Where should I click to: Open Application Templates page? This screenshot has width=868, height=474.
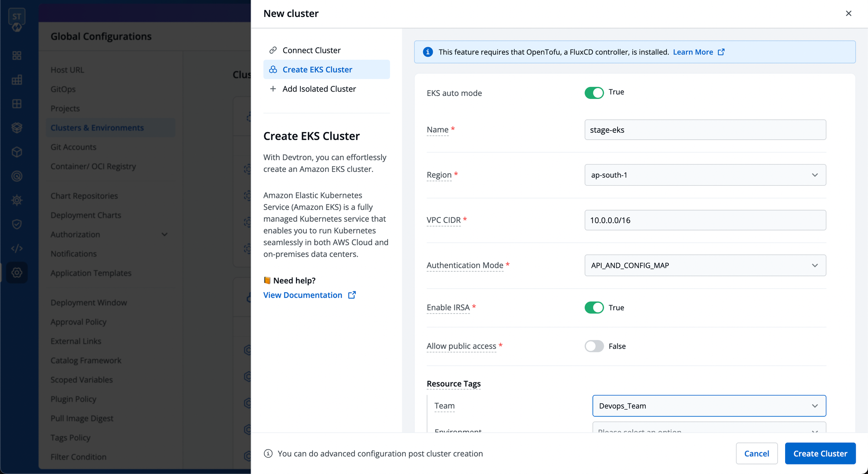(x=91, y=273)
